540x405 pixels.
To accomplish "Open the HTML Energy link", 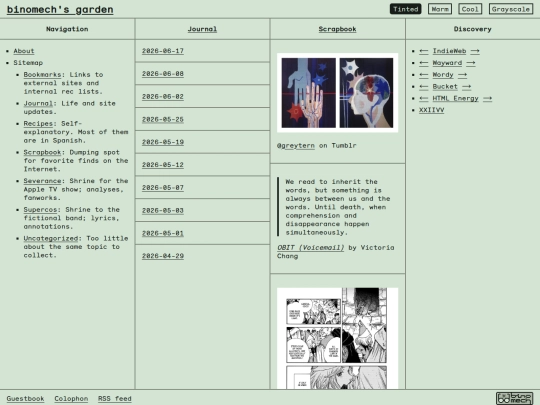I will tap(456, 98).
